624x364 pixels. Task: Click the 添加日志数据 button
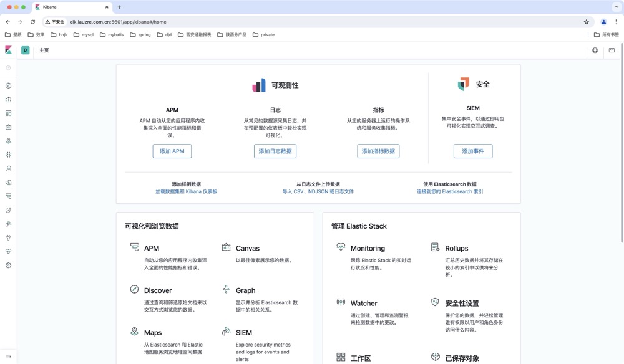point(275,151)
